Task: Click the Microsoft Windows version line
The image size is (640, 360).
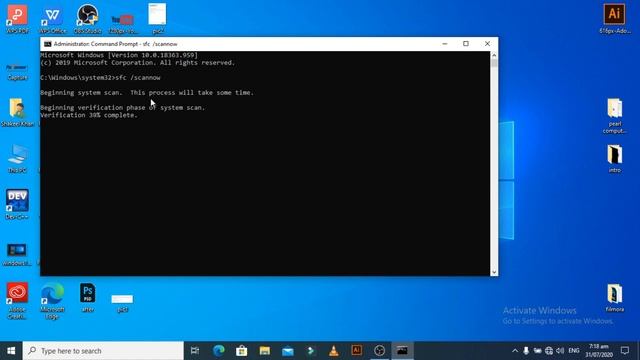Action: pyautogui.click(x=119, y=55)
